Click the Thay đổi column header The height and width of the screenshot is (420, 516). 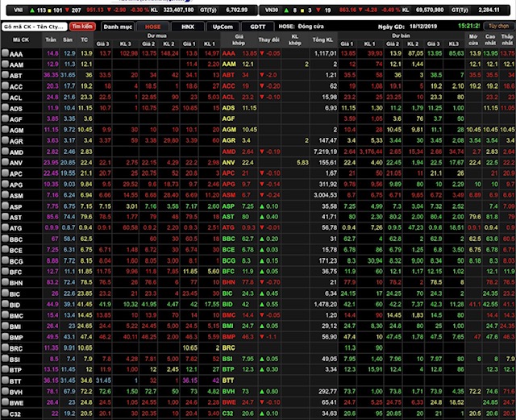point(268,40)
